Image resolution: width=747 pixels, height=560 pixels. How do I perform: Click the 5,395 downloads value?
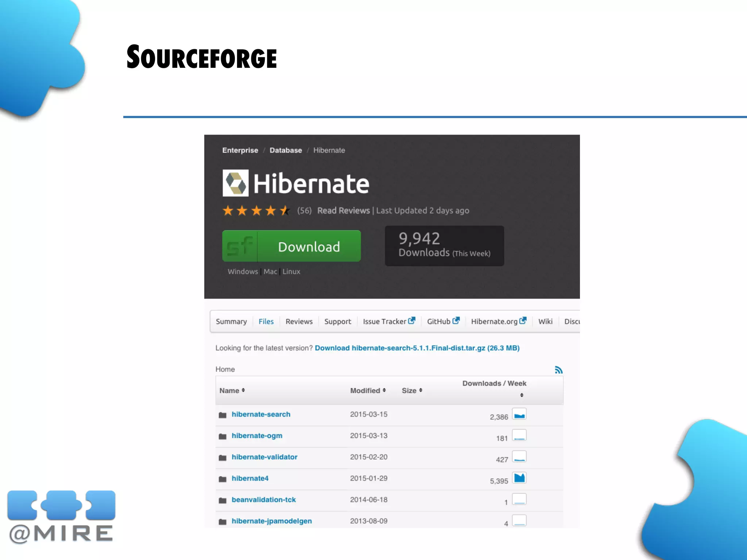499,481
